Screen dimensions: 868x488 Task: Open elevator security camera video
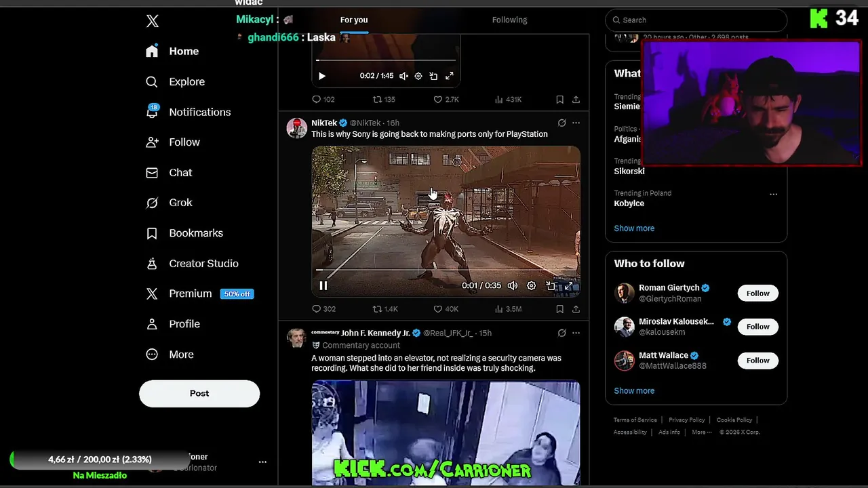[x=446, y=432]
